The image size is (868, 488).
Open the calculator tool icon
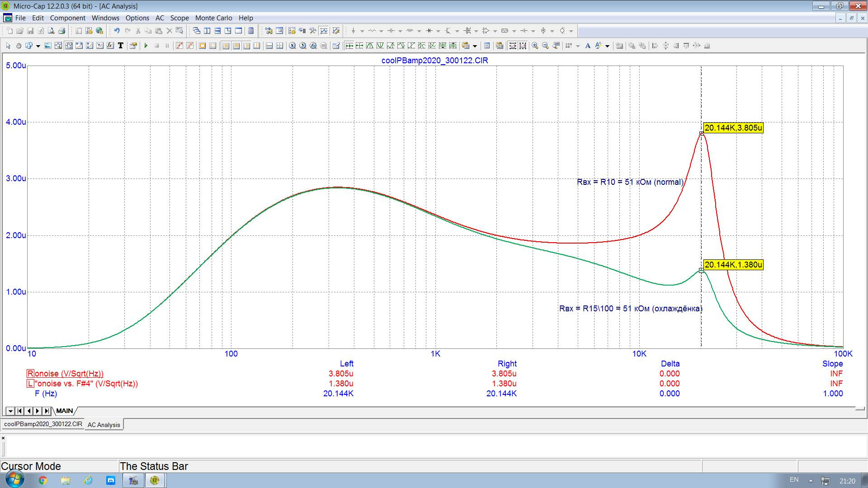click(x=251, y=31)
